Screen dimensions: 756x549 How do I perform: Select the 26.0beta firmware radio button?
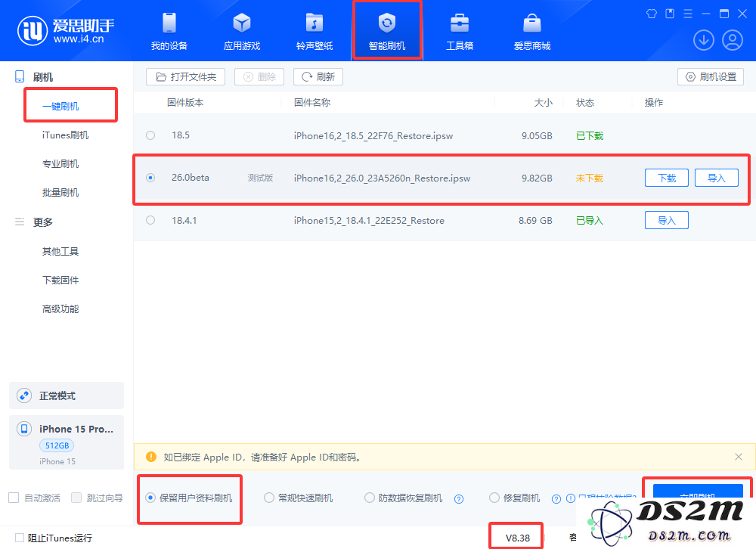click(150, 178)
